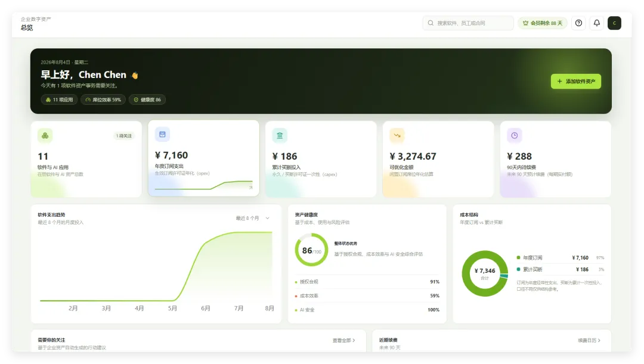Open the notifications bell icon
This screenshot has width=644, height=364.
point(597,23)
